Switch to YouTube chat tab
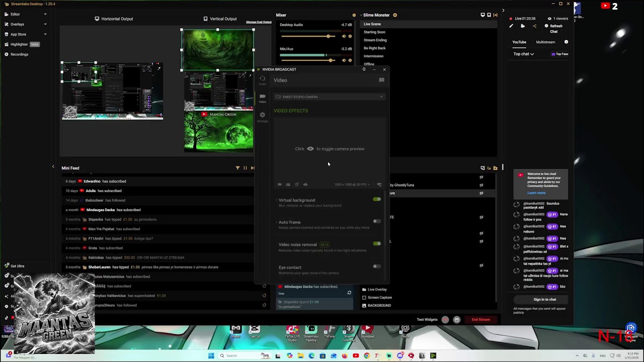The height and width of the screenshot is (362, 644). click(519, 42)
